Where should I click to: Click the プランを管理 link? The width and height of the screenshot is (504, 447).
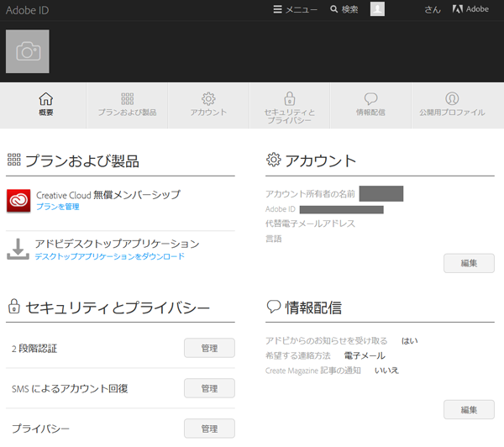click(58, 207)
